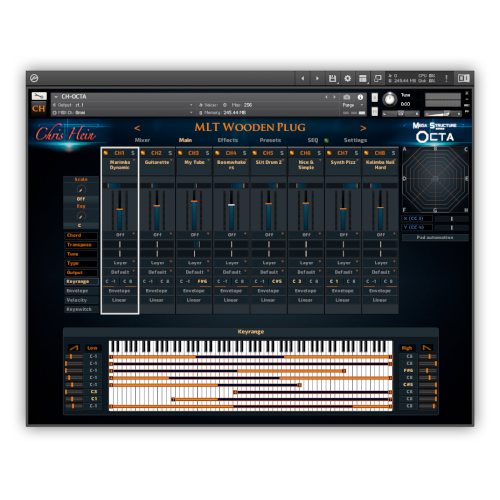Open Marimba Dynamic instrument dropdown on CH1
Image resolution: width=500 pixels, height=500 pixels.
(120, 165)
